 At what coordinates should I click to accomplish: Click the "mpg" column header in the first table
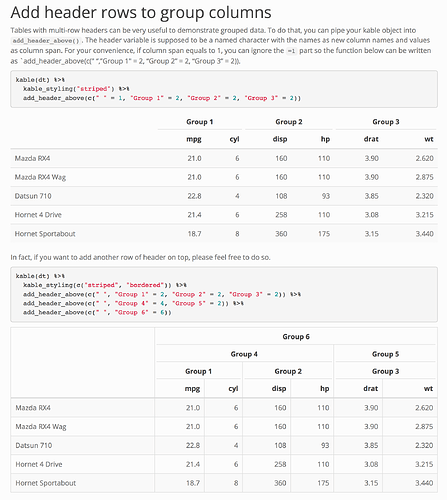point(194,139)
